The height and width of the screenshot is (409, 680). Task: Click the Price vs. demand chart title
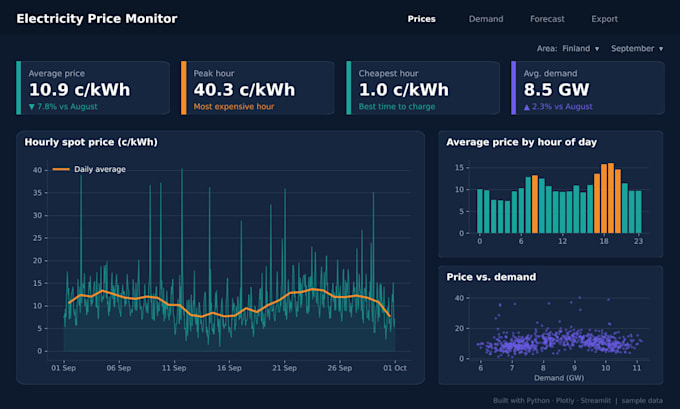pos(491,277)
